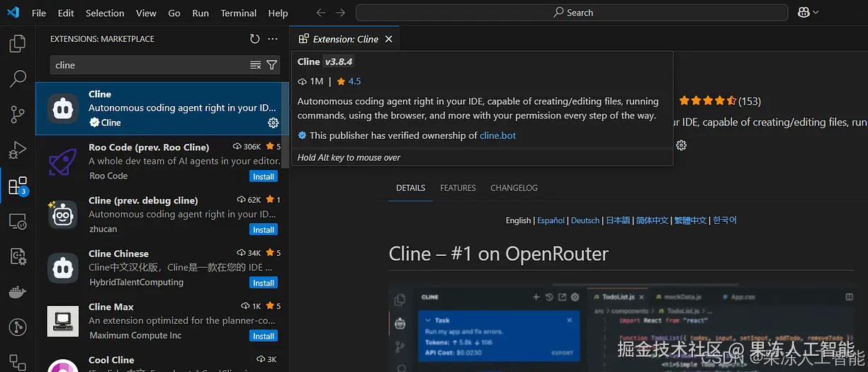Click zhucan publisher name
The image size is (868, 372).
pos(103,229)
